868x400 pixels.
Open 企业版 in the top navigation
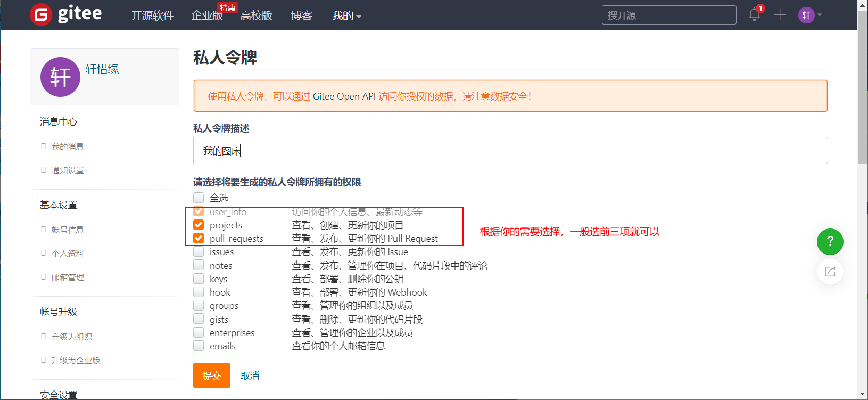point(207,15)
